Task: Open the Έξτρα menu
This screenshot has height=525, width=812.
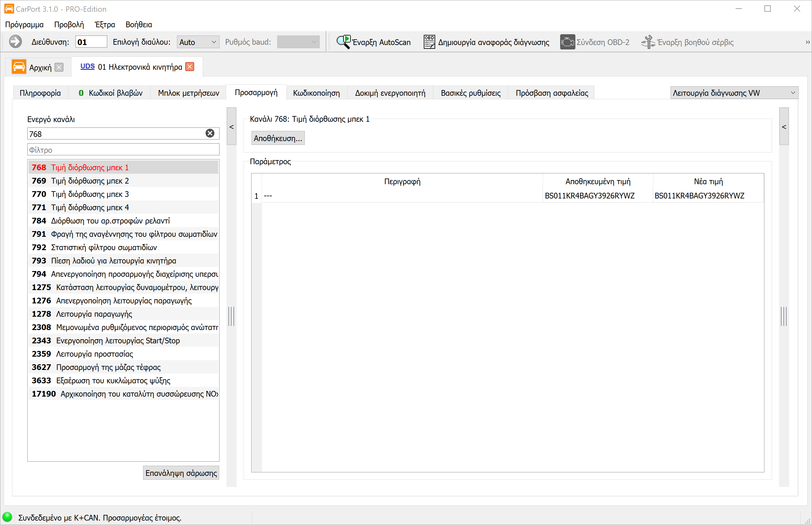Action: click(105, 24)
